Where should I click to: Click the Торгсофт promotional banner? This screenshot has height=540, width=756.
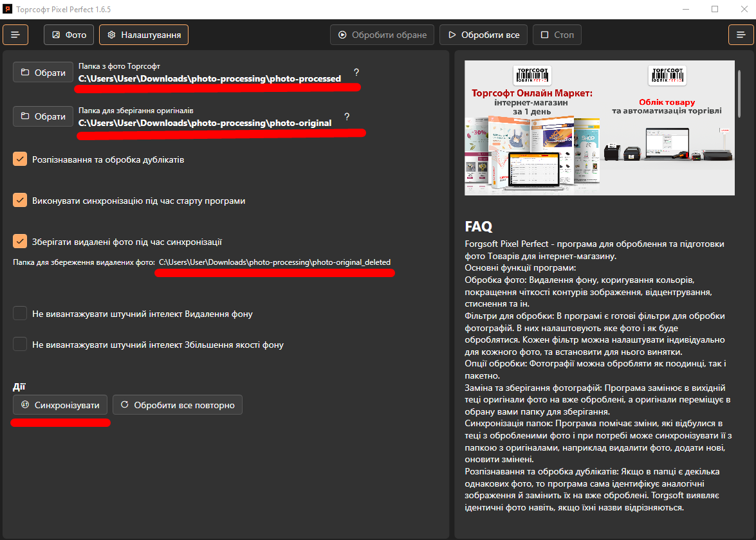click(600, 127)
